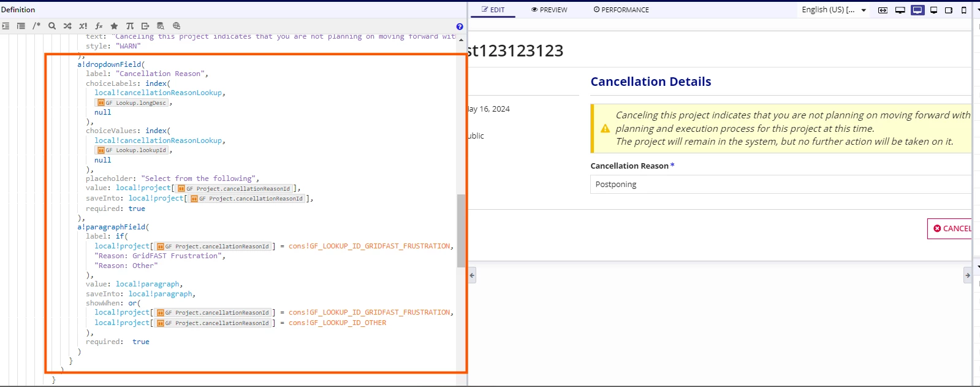Select tablet preview icon

tap(949, 10)
